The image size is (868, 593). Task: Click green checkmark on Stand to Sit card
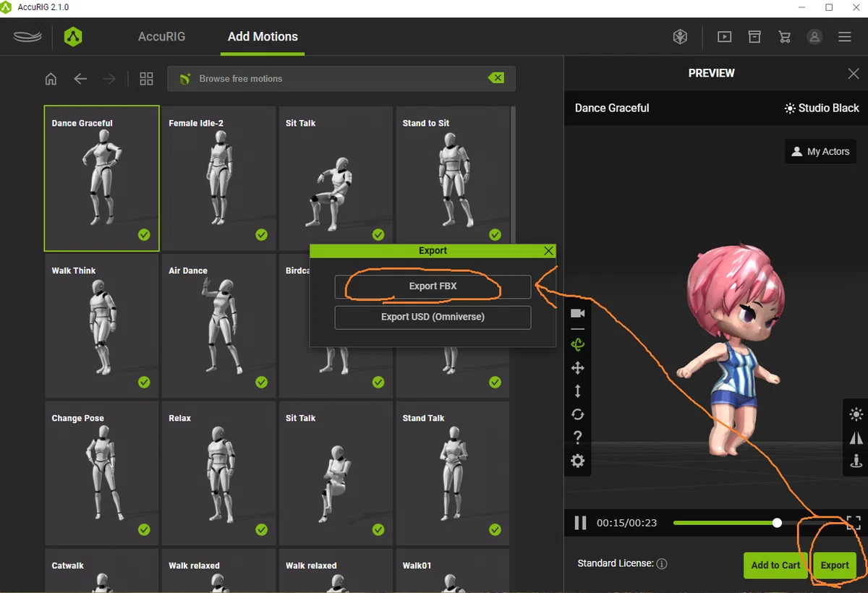click(x=495, y=234)
